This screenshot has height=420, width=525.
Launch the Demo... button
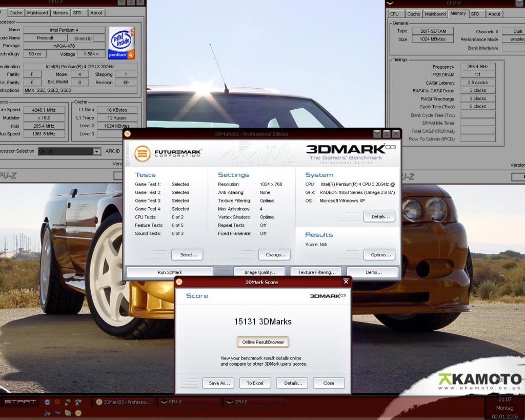373,272
